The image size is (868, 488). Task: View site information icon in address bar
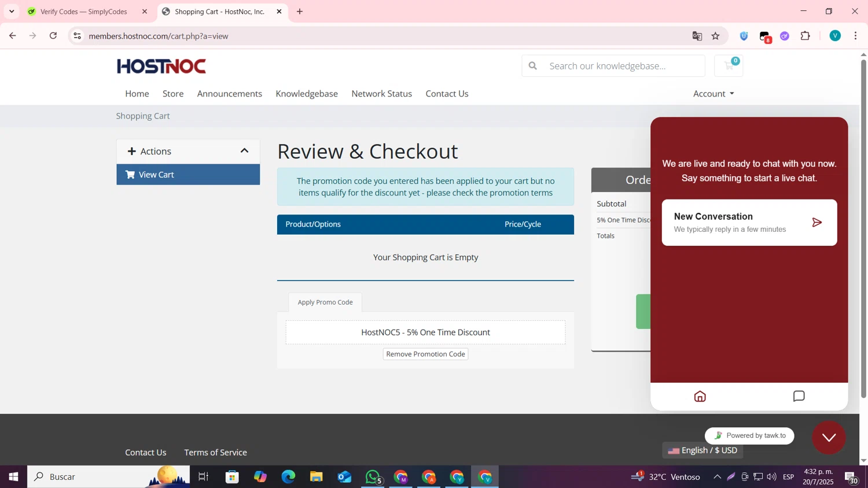77,36
